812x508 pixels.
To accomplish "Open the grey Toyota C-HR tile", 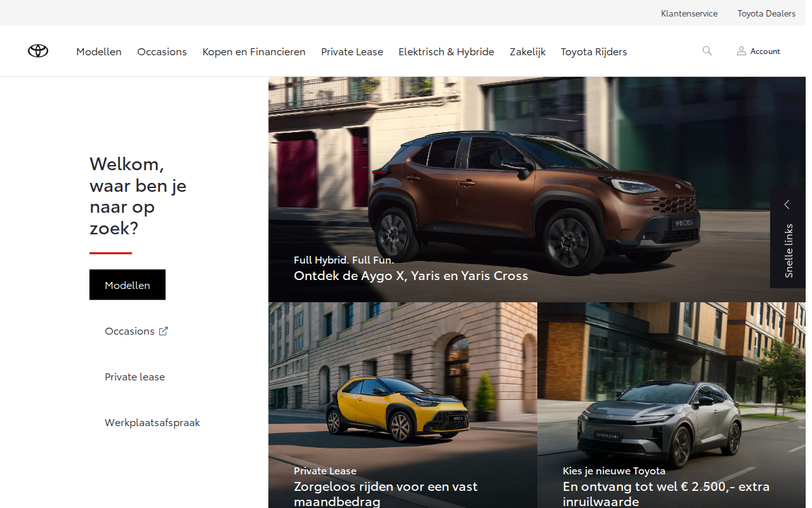I will tap(671, 405).
